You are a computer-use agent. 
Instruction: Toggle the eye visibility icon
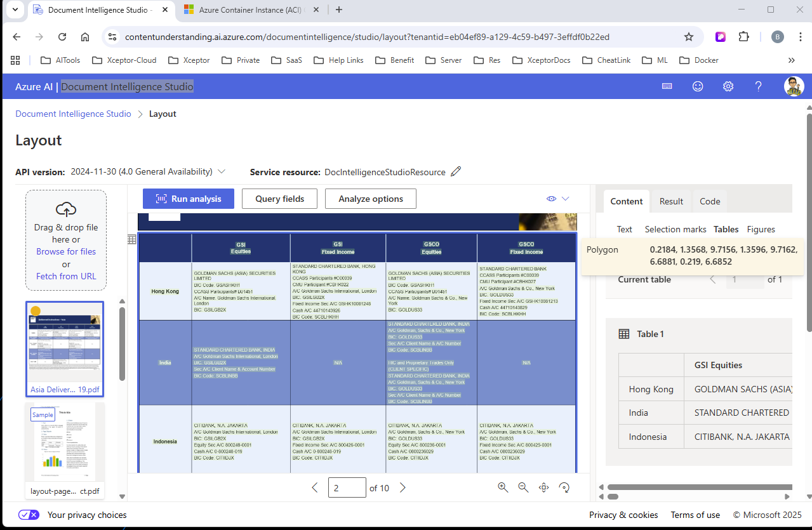pos(551,199)
